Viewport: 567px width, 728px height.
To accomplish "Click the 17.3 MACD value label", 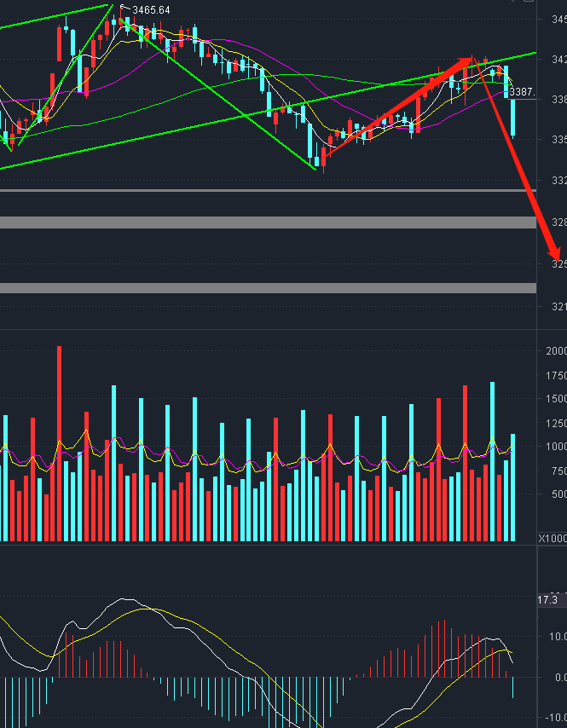I will pyautogui.click(x=547, y=600).
